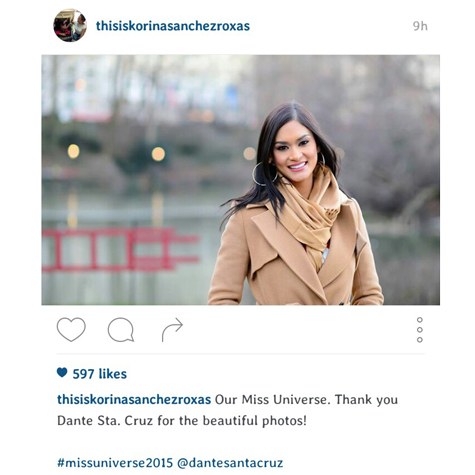Tap the woman's face in the photo
475x475 pixels.
coord(295,150)
